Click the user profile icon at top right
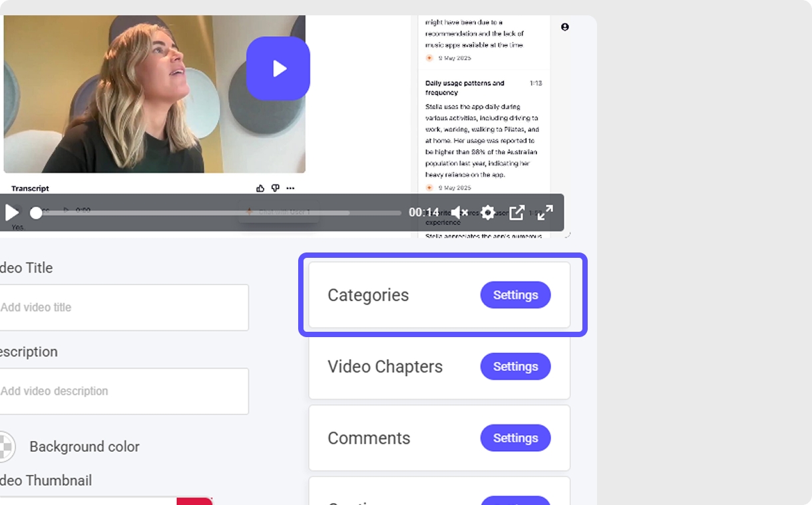This screenshot has width=812, height=505. coord(564,27)
